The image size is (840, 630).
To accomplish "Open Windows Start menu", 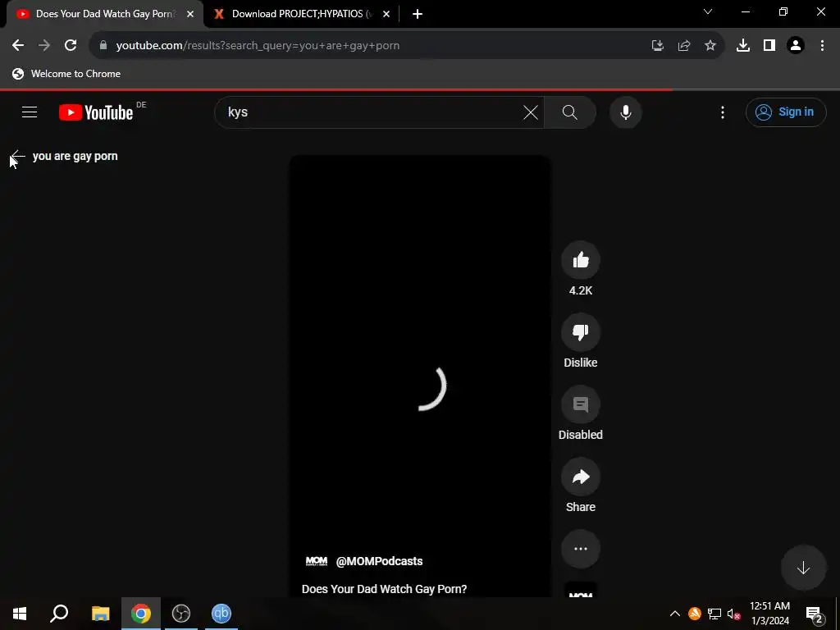I will point(20,614).
